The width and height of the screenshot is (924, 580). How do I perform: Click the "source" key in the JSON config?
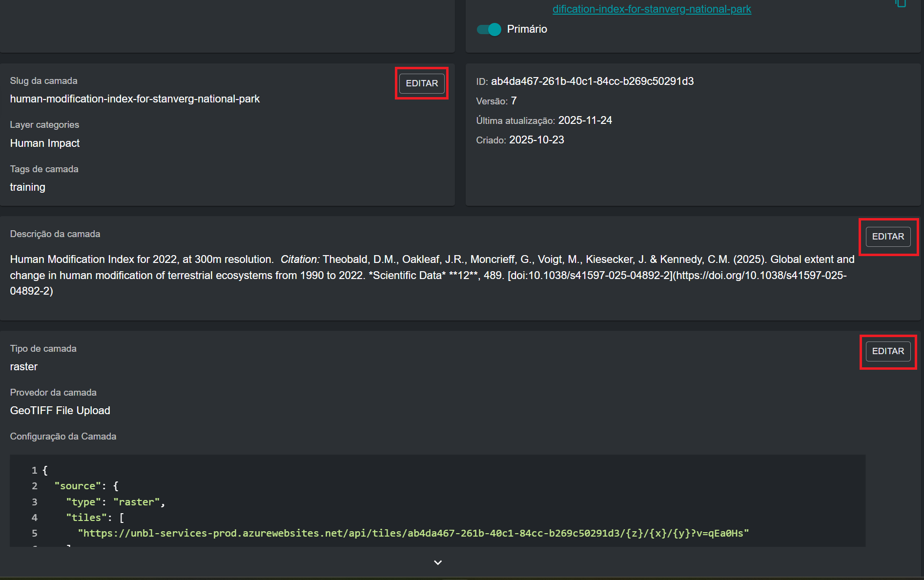[78, 486]
